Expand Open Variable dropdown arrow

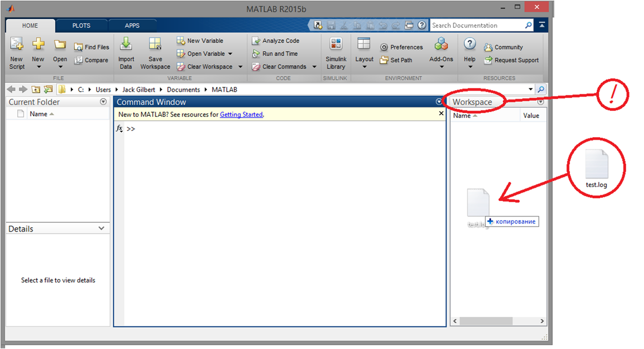click(230, 54)
